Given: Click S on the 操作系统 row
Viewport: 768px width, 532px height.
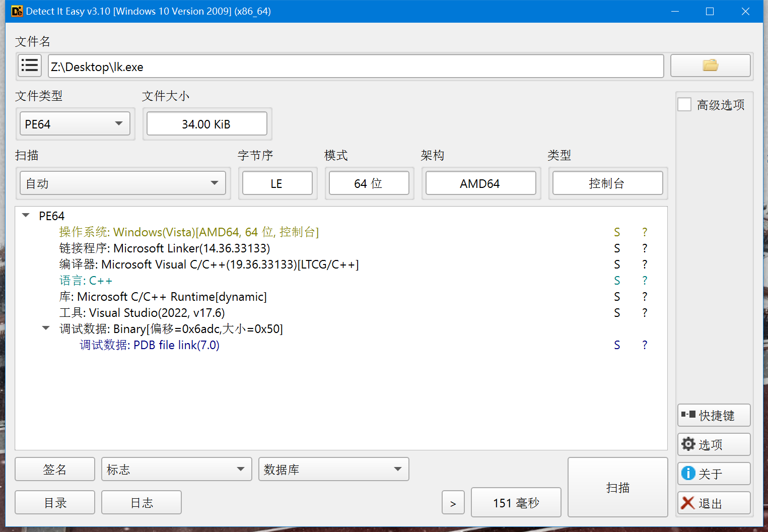Looking at the screenshot, I should click(x=617, y=232).
